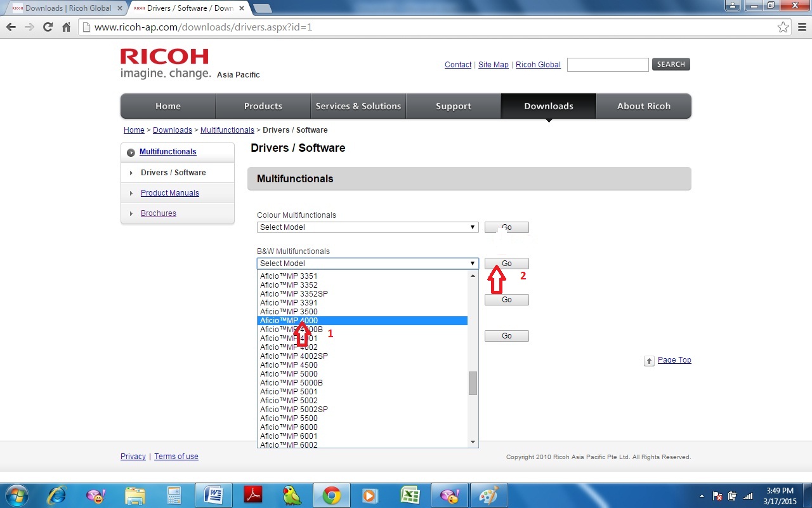
Task: Click the SEARCH button
Action: pos(671,64)
